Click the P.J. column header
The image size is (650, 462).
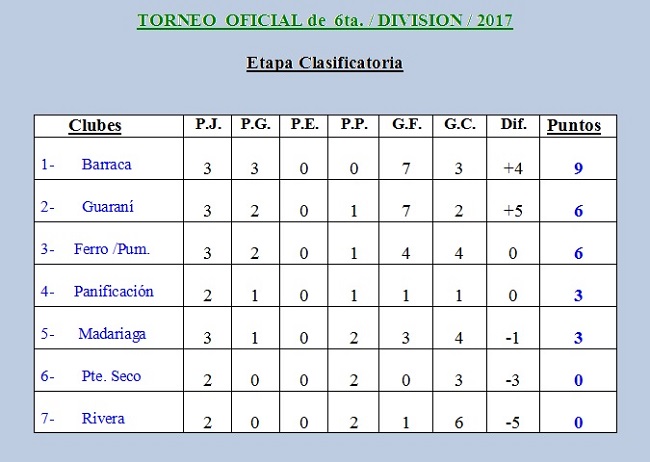point(209,125)
